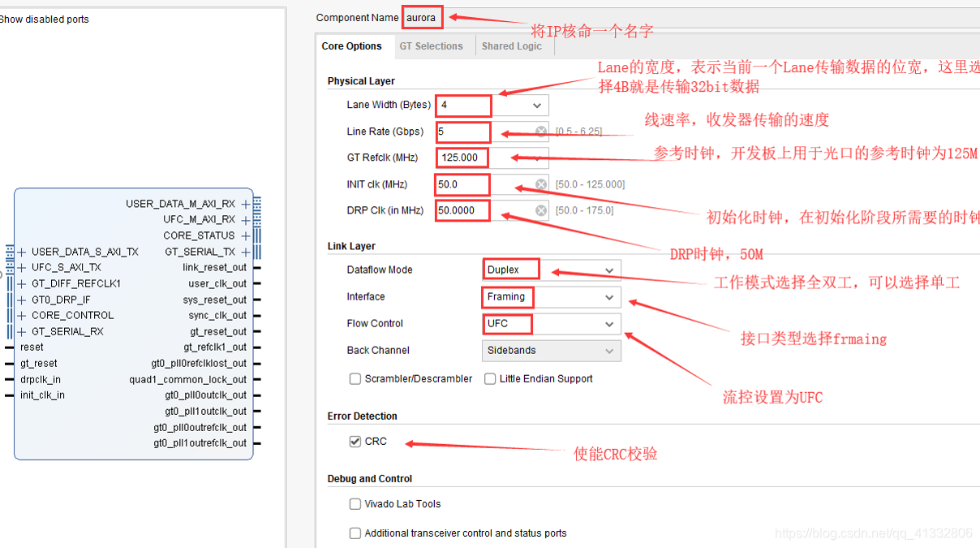Select the link_reset_out port

click(214, 268)
